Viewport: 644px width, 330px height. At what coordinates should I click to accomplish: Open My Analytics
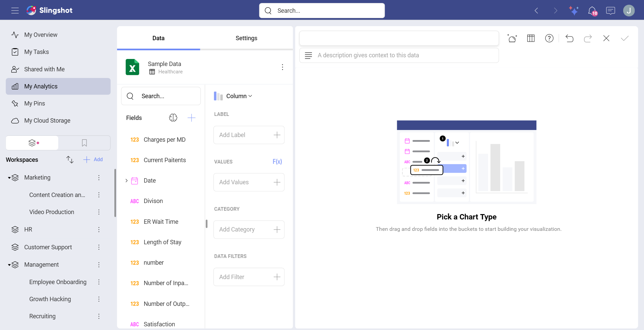coord(58,86)
